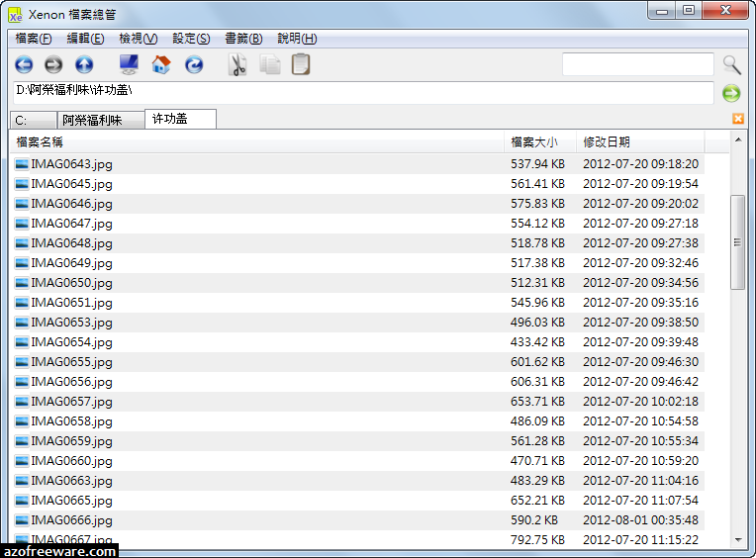The width and height of the screenshot is (756, 558).
Task: Open the 書籤(B) menu
Action: coord(244,39)
